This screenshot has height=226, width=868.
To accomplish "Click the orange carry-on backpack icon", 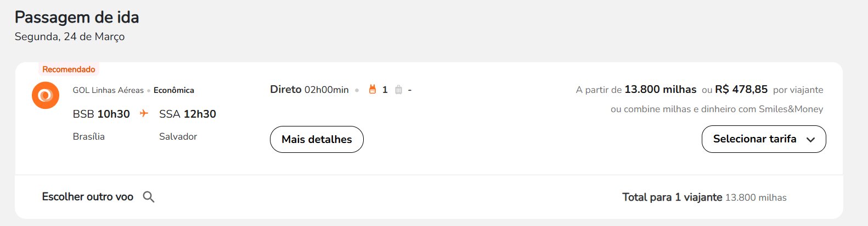I will (x=372, y=89).
